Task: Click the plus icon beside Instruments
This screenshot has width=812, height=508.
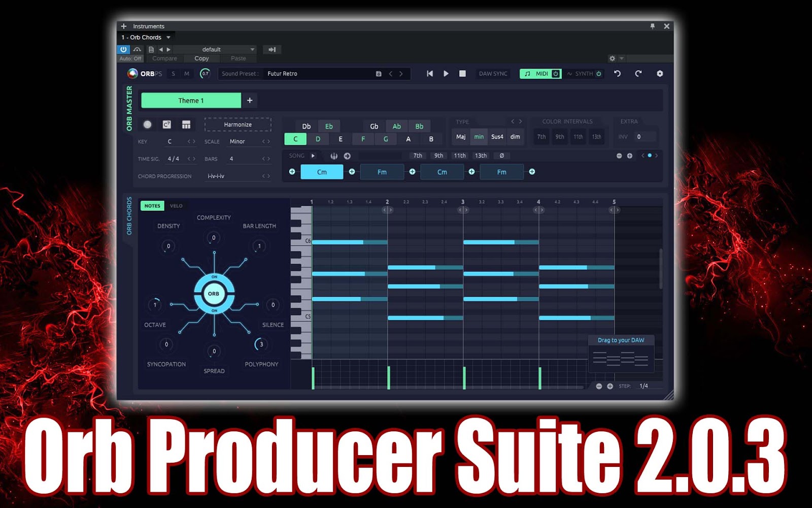Action: 124,26
